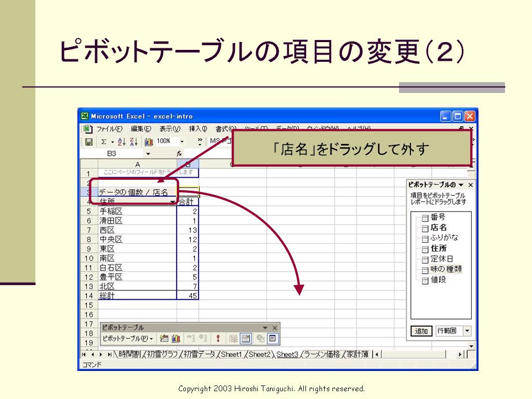Open the AutoSum dropdown arrow
This screenshot has height=399, width=532.
click(x=112, y=142)
